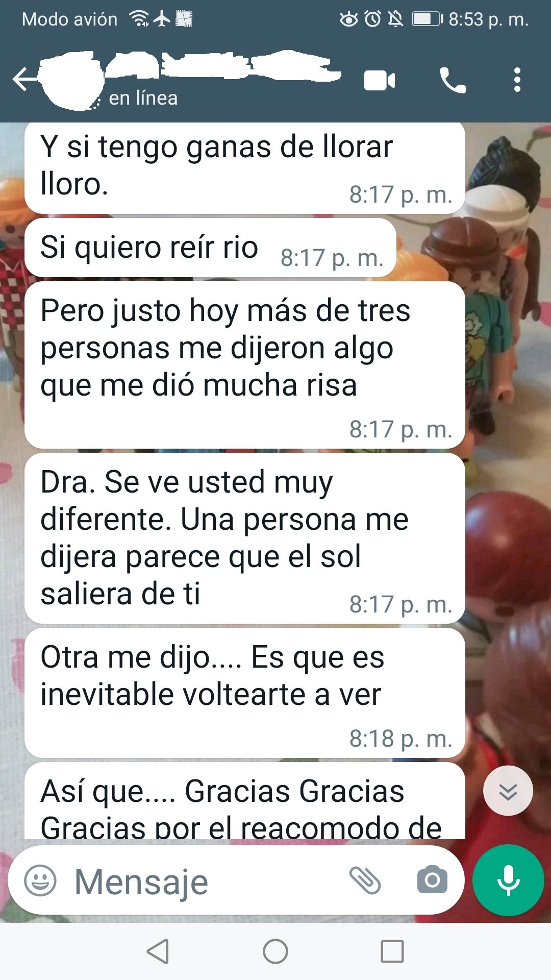Select the 'Si quiero reír rio' message

(x=211, y=248)
